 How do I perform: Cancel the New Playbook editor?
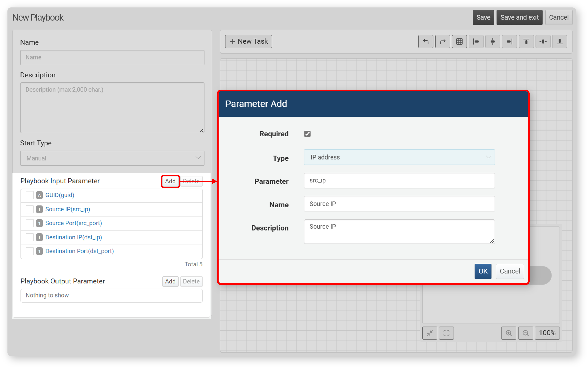pos(559,18)
